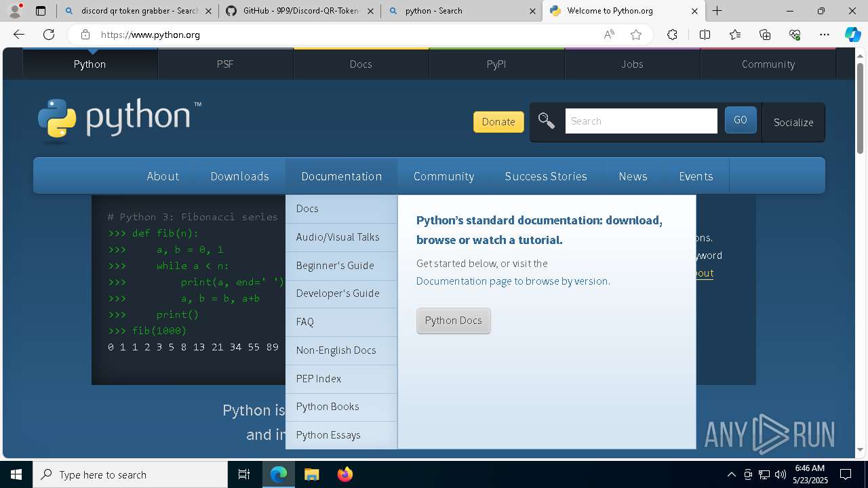Select Beginner's Guide menu entry
This screenshot has width=868, height=488.
(x=341, y=266)
